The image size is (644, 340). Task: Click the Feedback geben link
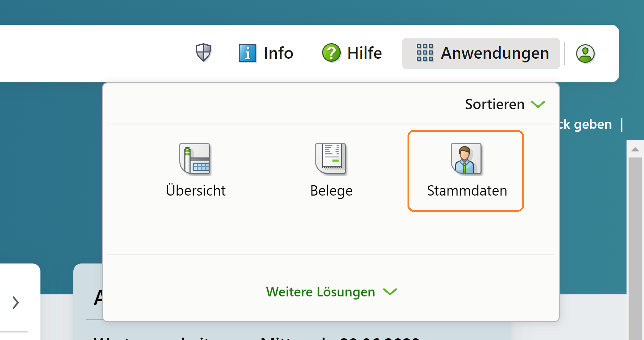585,124
